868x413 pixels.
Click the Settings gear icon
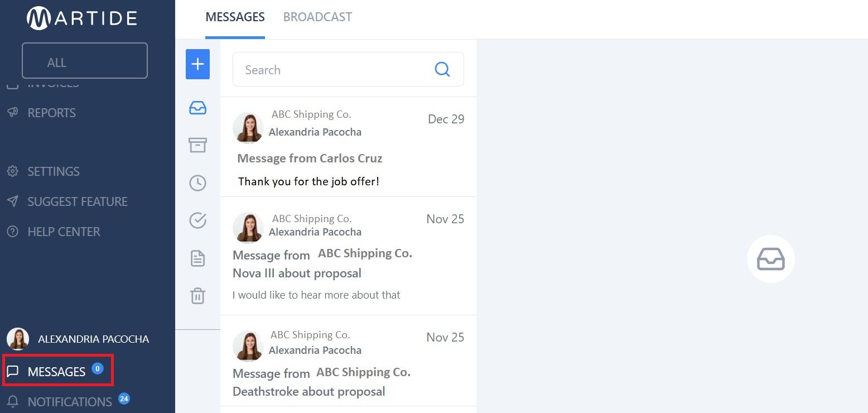point(12,171)
